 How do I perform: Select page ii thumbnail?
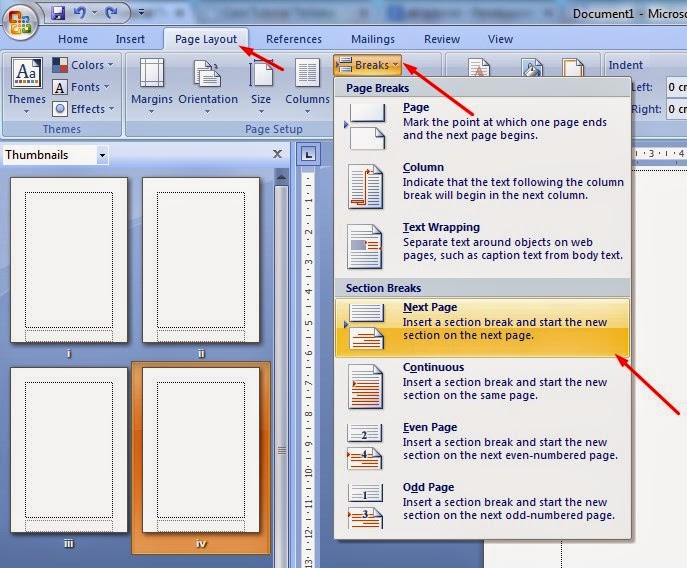201,260
